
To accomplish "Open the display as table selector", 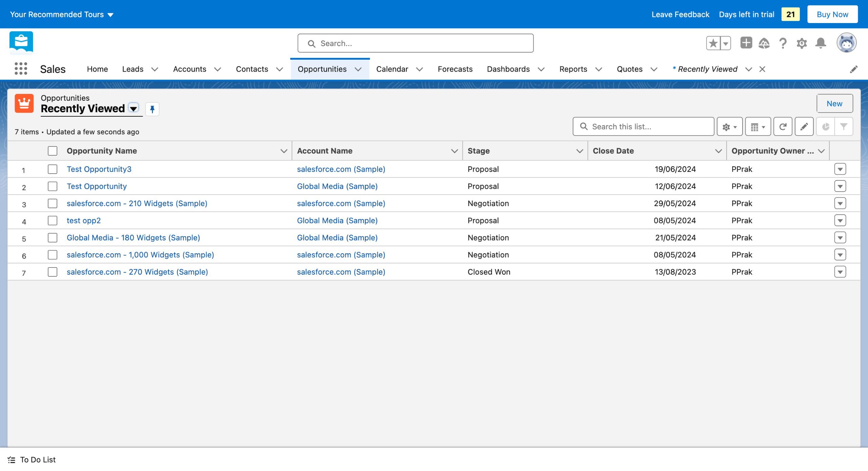I will click(758, 126).
